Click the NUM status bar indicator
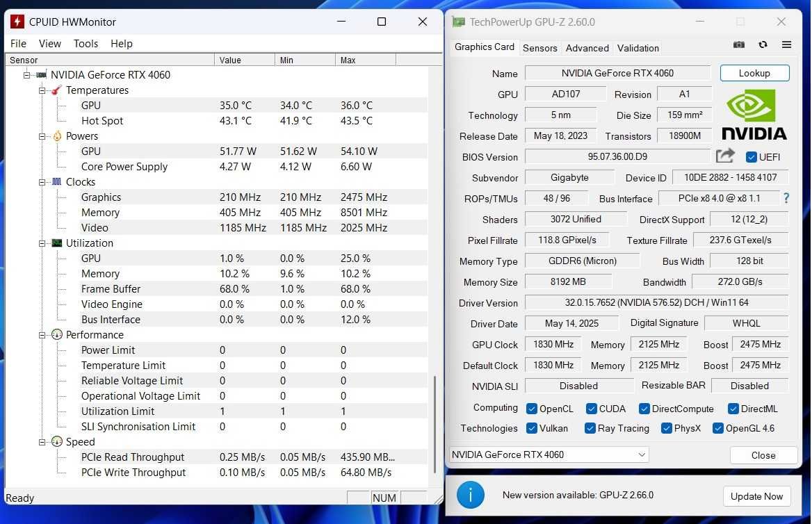The width and height of the screenshot is (812, 524). (x=384, y=498)
